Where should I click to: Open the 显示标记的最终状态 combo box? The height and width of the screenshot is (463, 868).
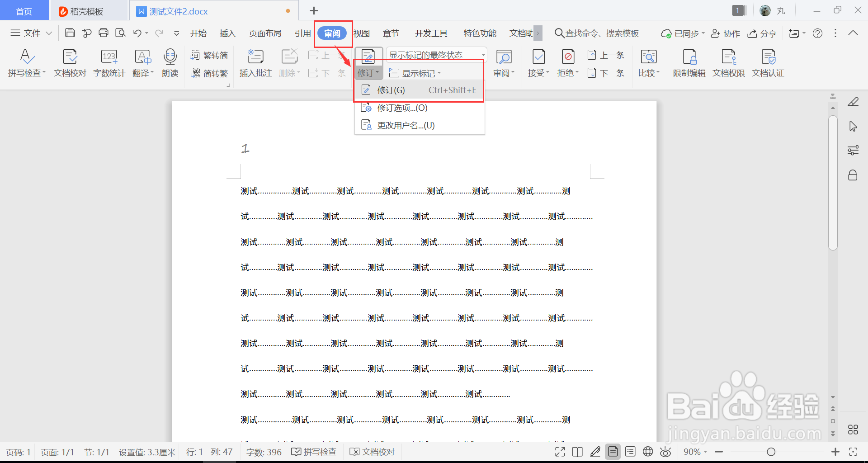[436, 55]
